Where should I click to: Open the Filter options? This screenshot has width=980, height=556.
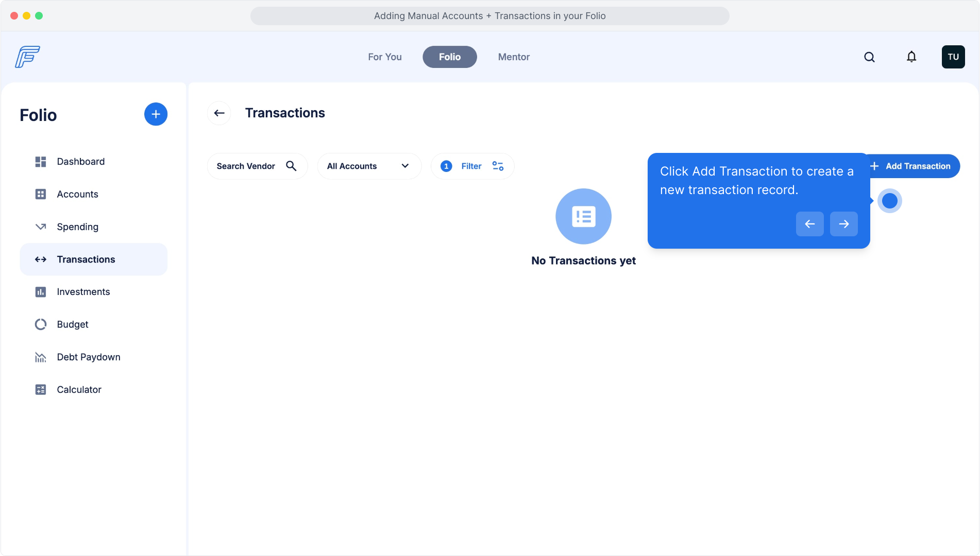coord(472,166)
